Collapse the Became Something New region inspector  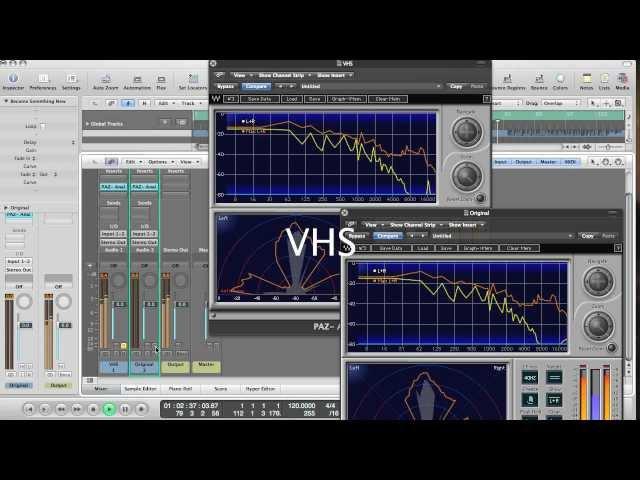tap(6, 101)
